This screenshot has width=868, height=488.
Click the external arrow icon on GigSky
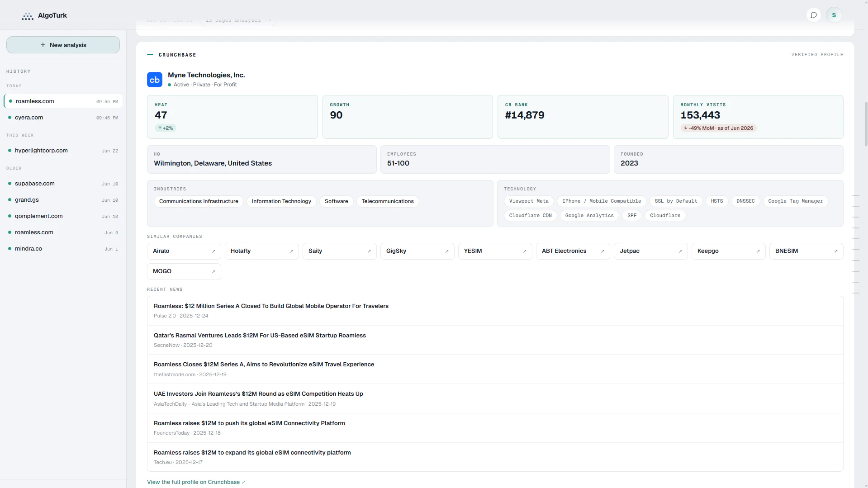click(x=447, y=251)
